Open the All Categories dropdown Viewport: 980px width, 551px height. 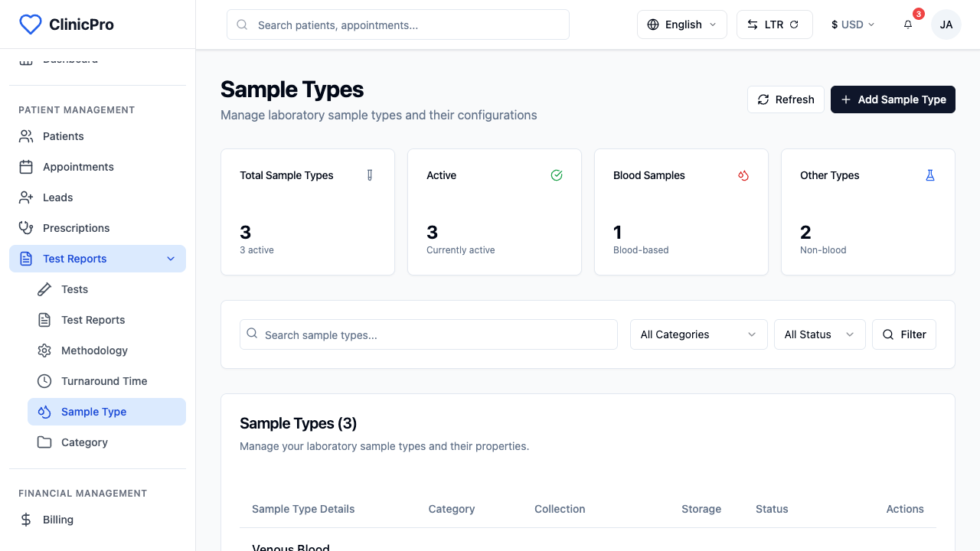(698, 334)
